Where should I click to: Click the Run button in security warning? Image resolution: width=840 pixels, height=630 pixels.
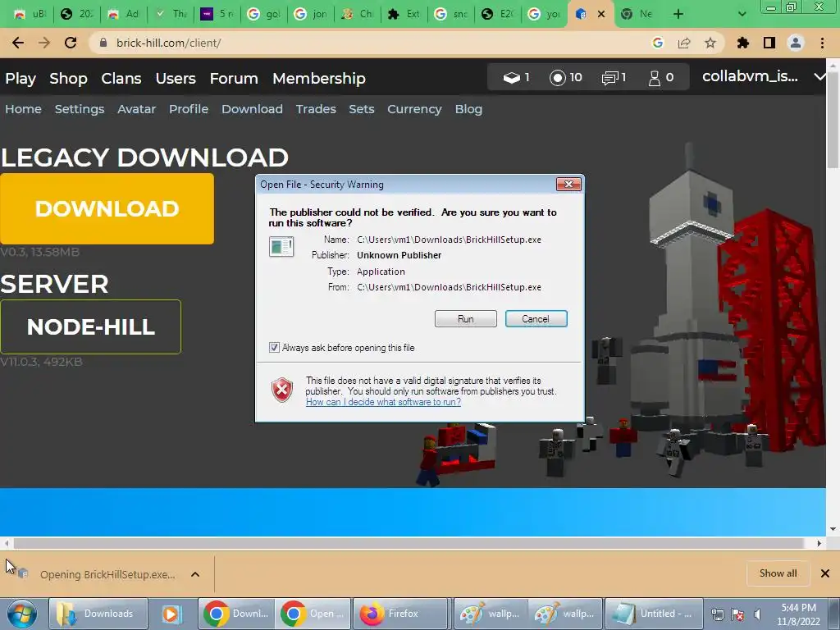click(466, 319)
